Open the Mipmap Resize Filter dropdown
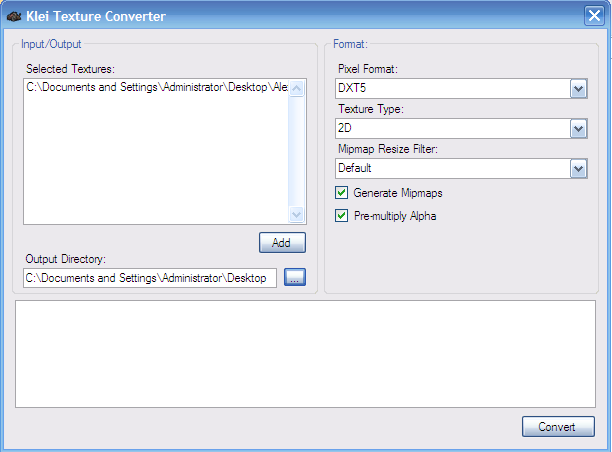The image size is (612, 452). 578,169
